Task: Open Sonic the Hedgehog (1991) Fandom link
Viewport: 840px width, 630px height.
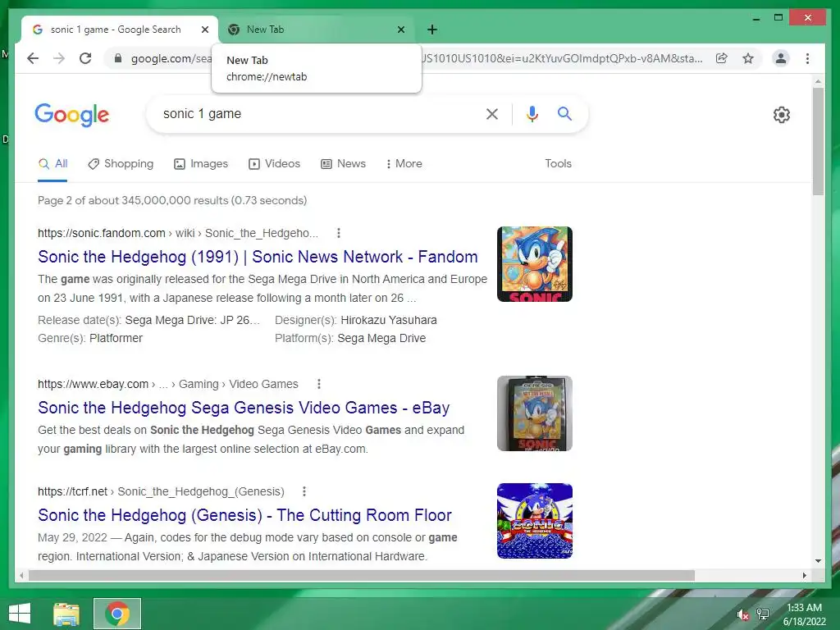Action: coord(258,257)
